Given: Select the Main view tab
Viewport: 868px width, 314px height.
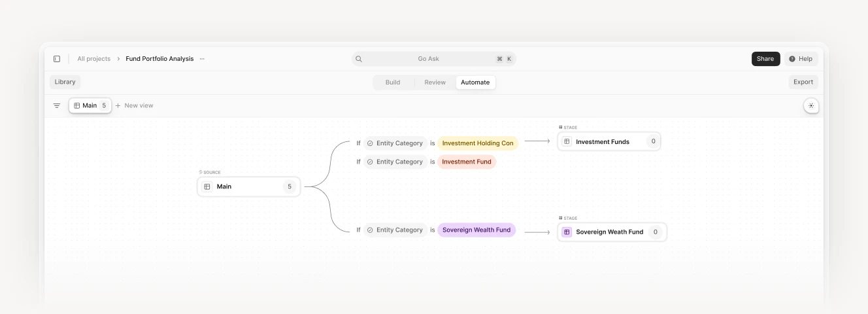Looking at the screenshot, I should 90,105.
